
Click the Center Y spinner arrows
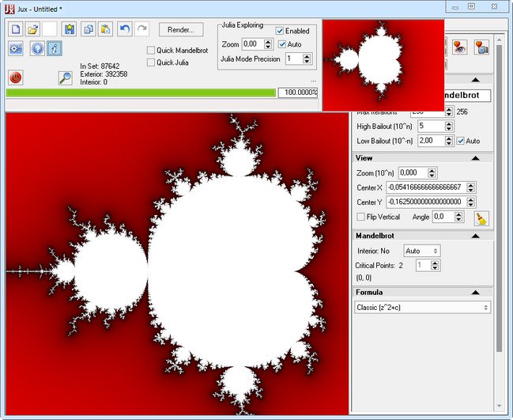(x=470, y=202)
